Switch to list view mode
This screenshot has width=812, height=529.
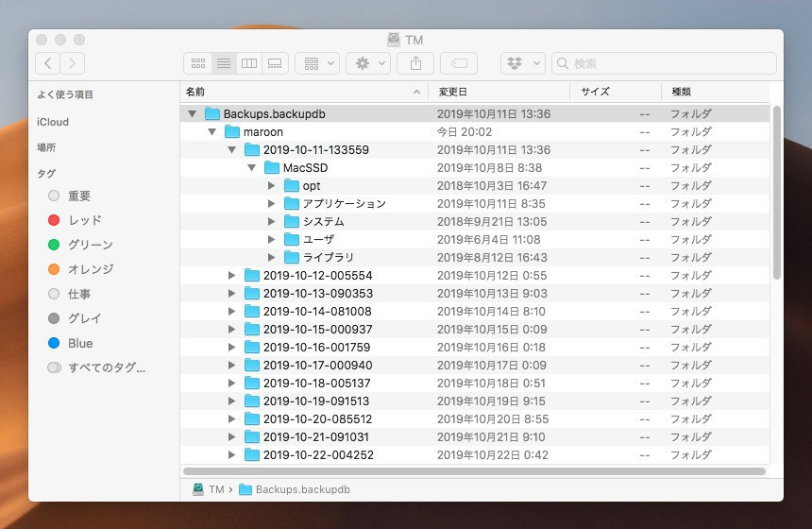pos(224,63)
